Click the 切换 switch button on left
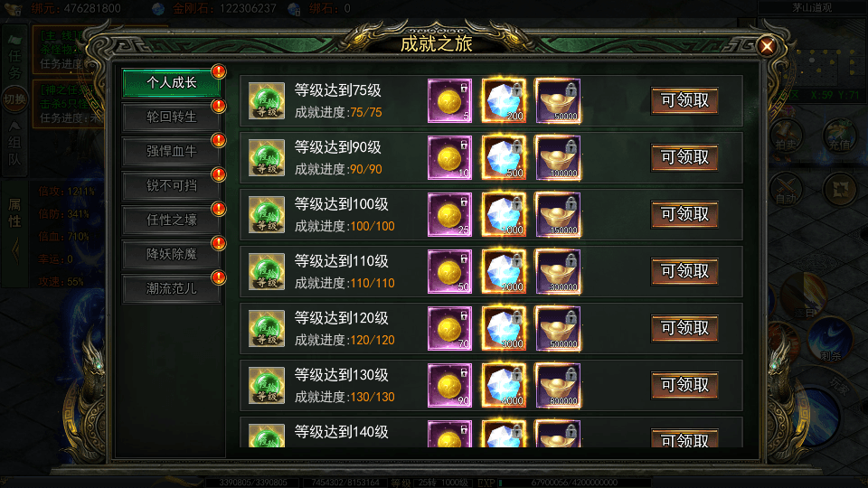 [14, 99]
